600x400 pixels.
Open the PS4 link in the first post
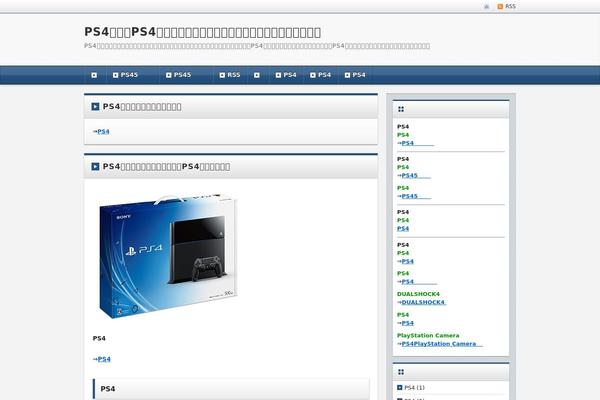click(x=103, y=131)
